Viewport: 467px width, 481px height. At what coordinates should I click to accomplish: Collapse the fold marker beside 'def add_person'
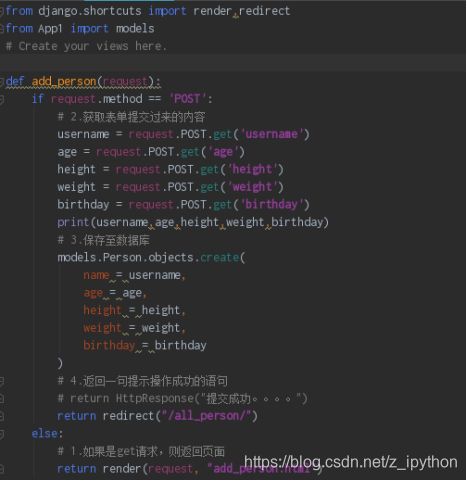(x=2, y=82)
